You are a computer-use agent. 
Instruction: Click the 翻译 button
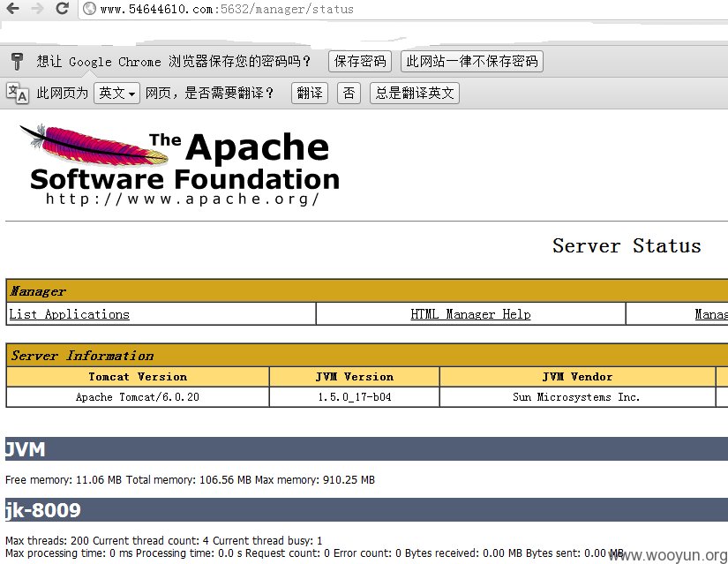click(x=310, y=93)
